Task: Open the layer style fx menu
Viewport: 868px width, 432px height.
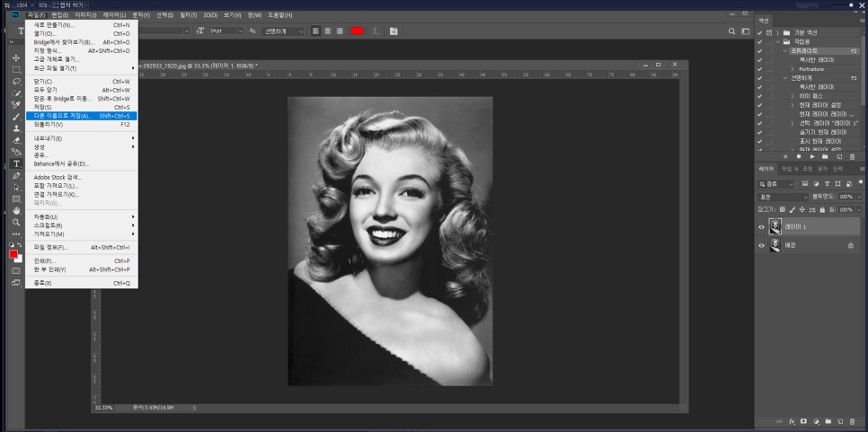Action: click(x=793, y=420)
